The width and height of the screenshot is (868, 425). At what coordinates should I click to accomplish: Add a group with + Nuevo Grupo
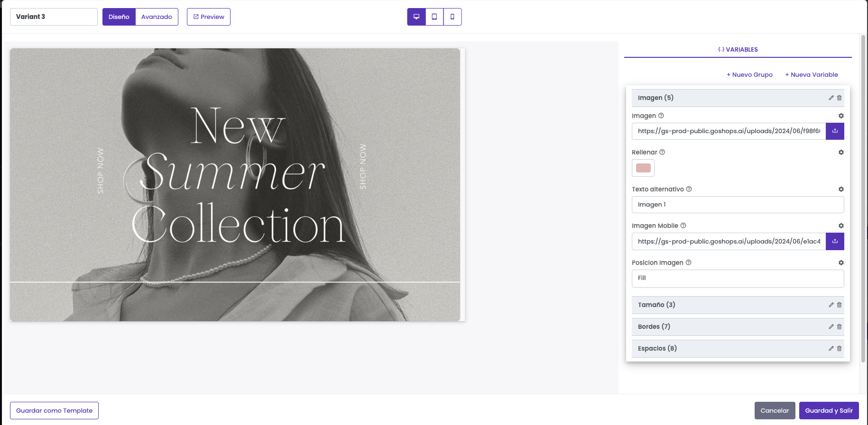(749, 75)
